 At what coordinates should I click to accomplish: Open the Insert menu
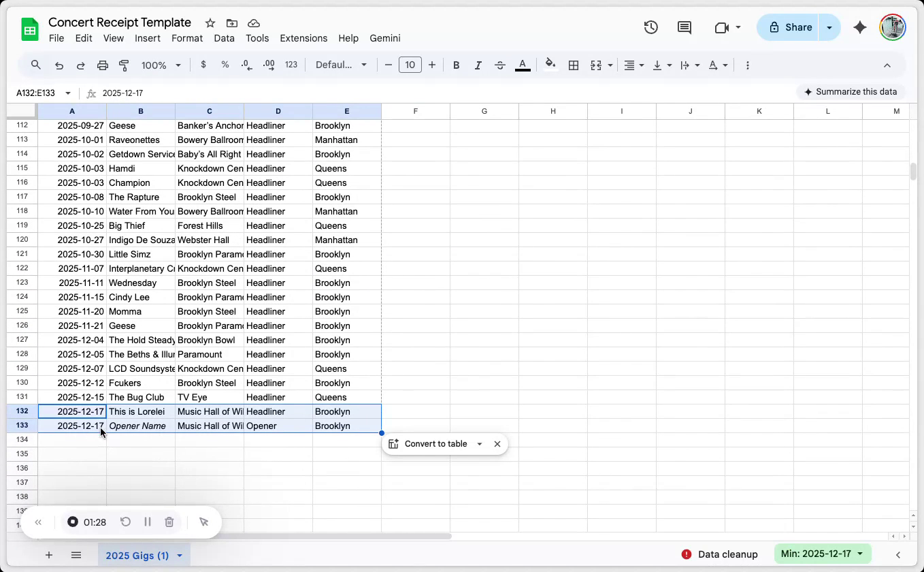148,38
